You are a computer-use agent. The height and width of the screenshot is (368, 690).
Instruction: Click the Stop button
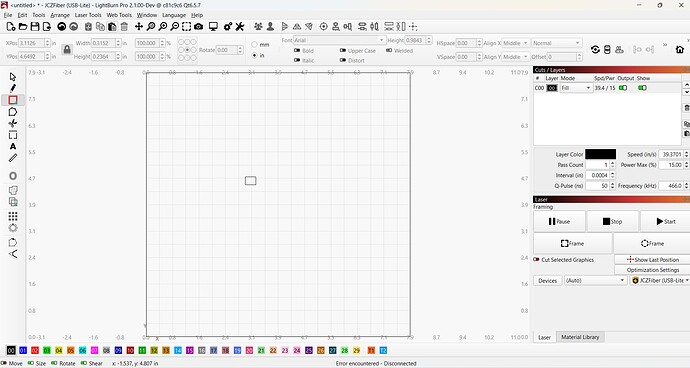point(612,221)
